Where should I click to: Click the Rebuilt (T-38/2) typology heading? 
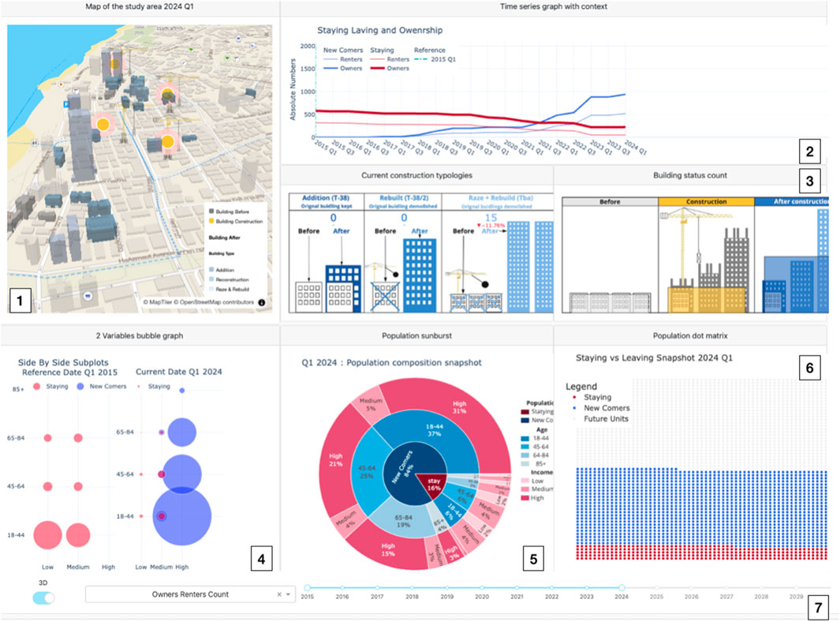coord(404,198)
